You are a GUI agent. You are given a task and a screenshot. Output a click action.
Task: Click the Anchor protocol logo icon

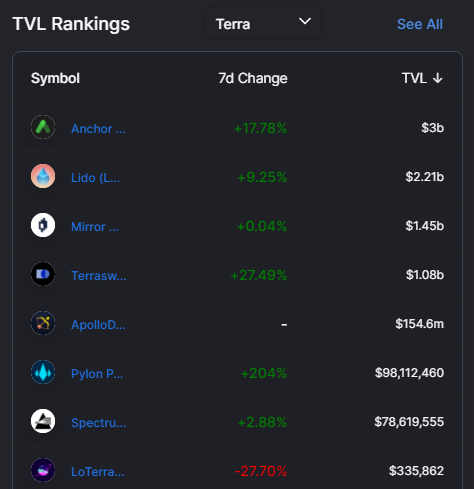(43, 127)
